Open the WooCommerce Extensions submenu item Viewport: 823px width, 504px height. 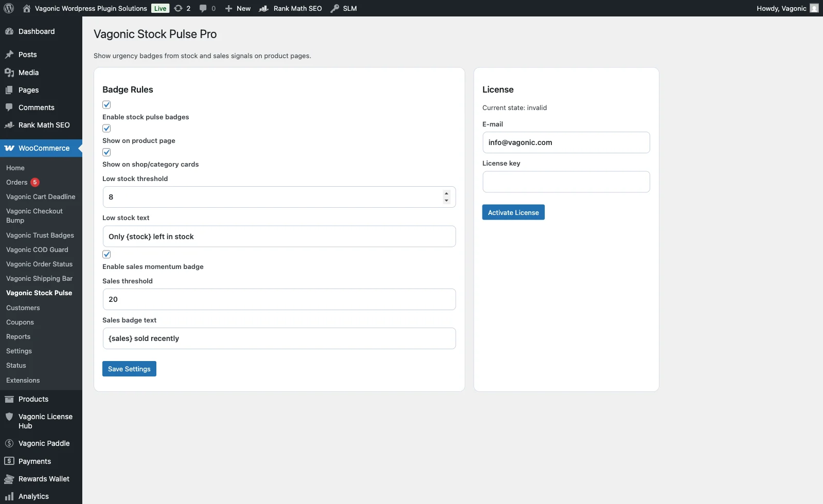point(23,381)
